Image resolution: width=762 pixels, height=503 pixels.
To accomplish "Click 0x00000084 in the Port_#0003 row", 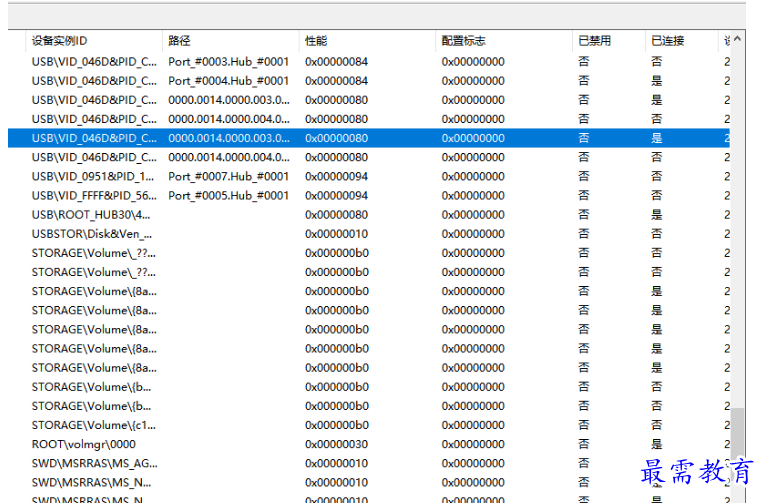I will pyautogui.click(x=336, y=62).
